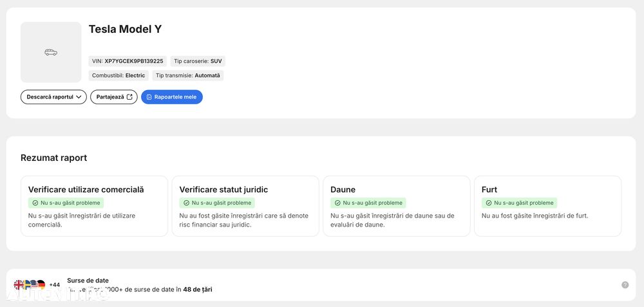The image size is (644, 307).
Task: Click status badge under Verificare utilizare comercială
Action: 66,203
